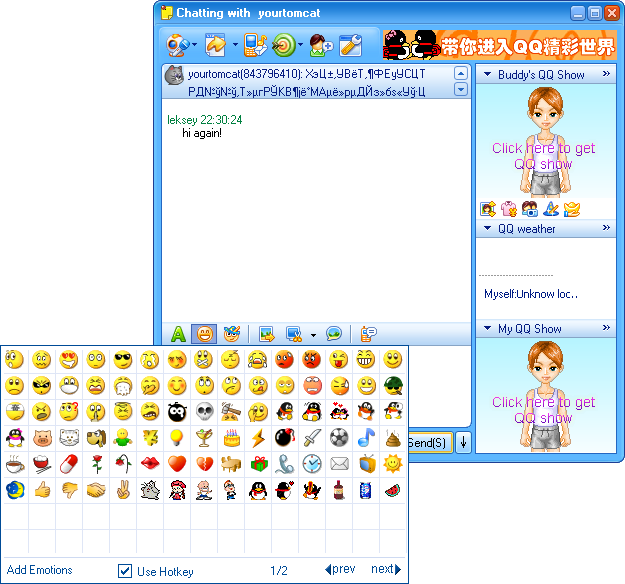This screenshot has height=584, width=625.
Task: Collapse the Buddy's QQ Show panel
Action: 487,74
